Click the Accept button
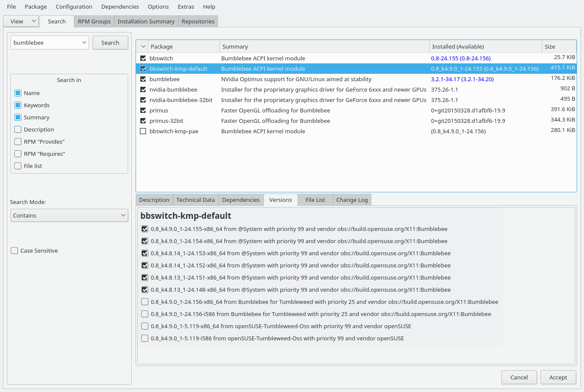 (x=558, y=377)
